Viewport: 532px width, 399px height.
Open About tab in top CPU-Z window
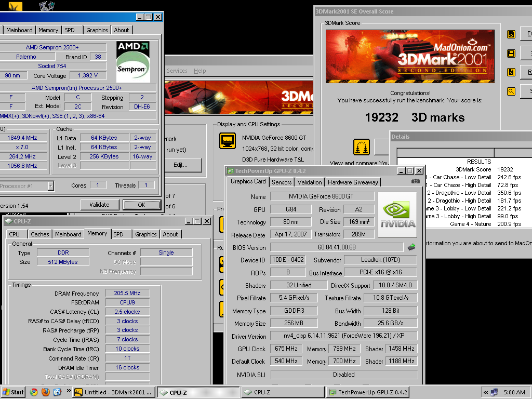coord(121,30)
